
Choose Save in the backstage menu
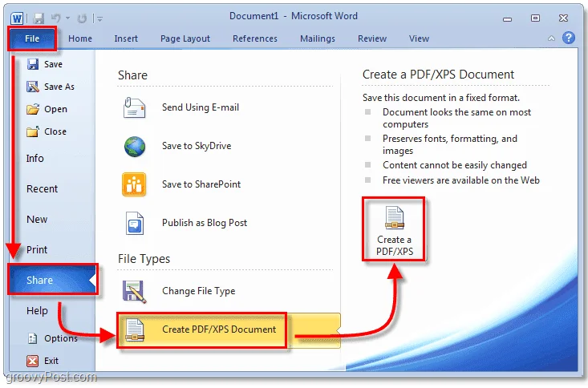point(53,64)
